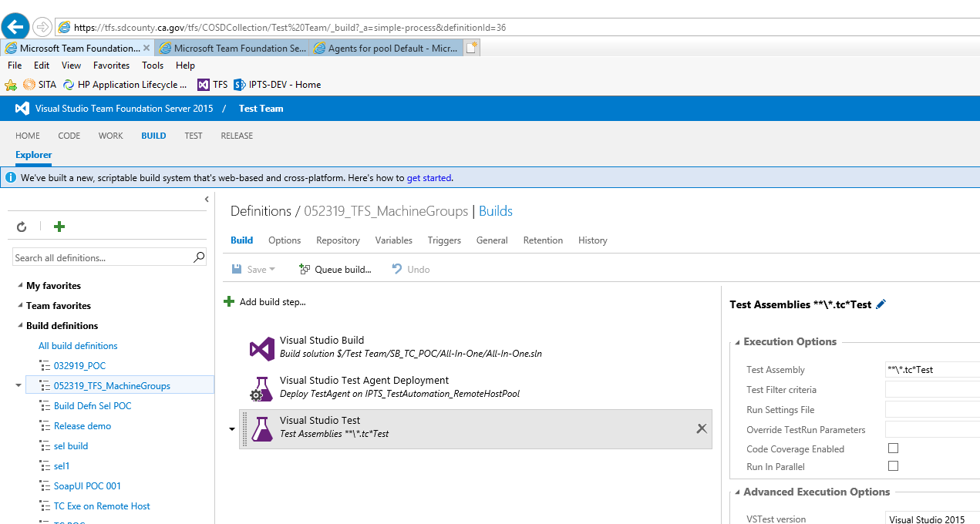Check the Run In Parallel checkbox
This screenshot has width=980, height=524.
click(893, 466)
